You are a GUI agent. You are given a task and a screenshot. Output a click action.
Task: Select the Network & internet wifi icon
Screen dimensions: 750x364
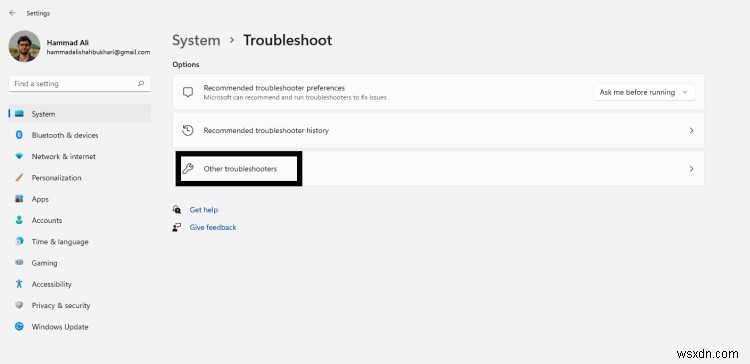(19, 156)
